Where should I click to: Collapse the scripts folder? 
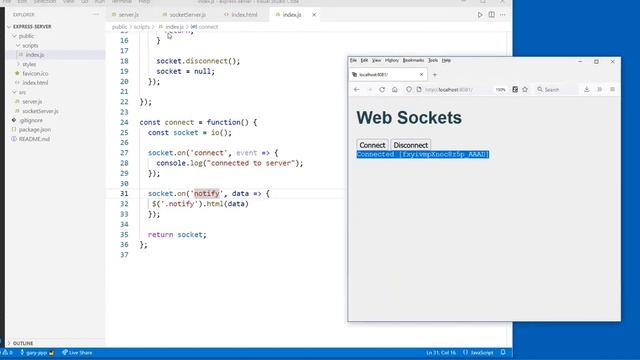tap(27, 45)
